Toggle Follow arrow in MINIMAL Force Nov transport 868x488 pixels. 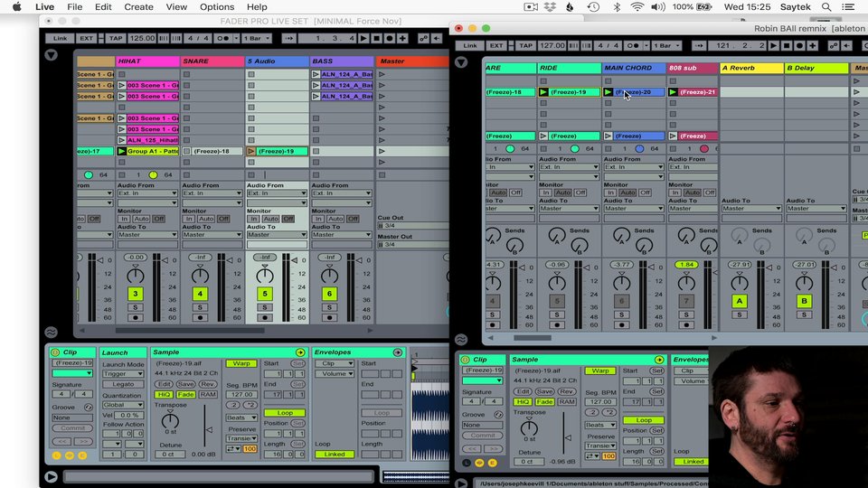(x=288, y=38)
